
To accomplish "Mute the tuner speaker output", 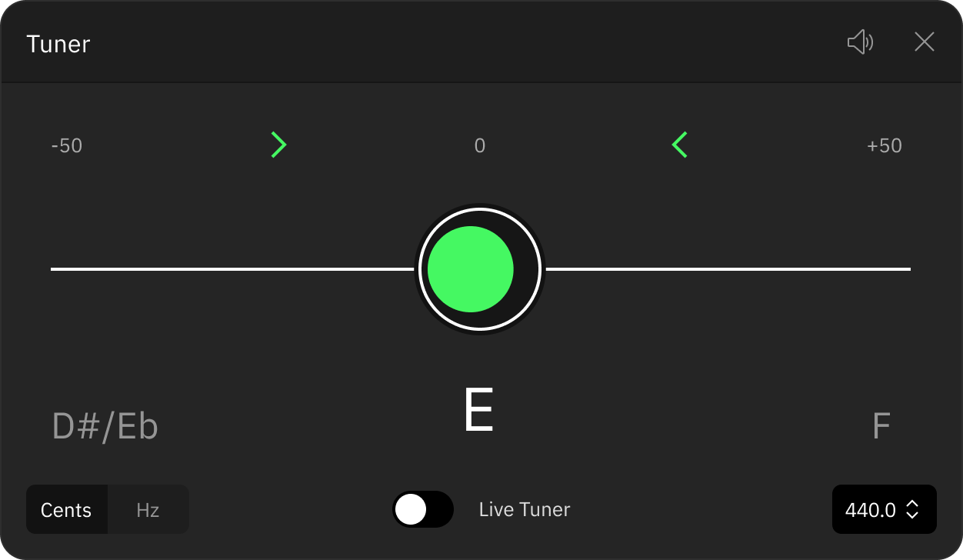I will [860, 42].
